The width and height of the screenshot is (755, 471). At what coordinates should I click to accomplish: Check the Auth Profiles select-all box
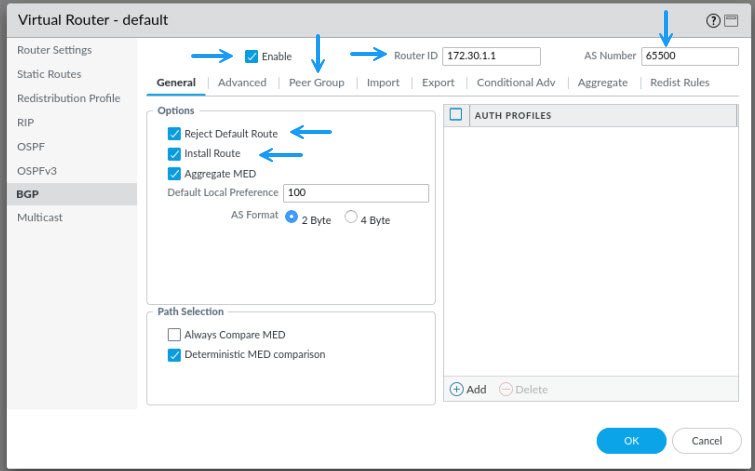pos(456,115)
